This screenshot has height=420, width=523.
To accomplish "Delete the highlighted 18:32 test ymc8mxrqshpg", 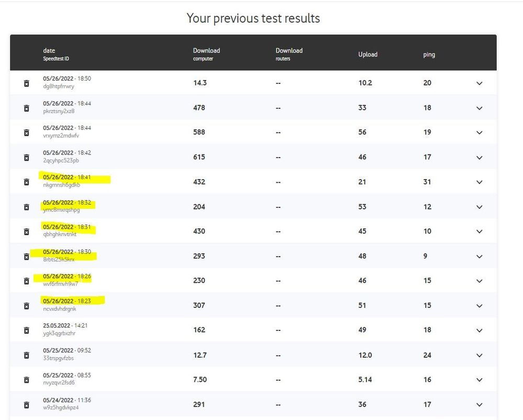I will (26, 206).
